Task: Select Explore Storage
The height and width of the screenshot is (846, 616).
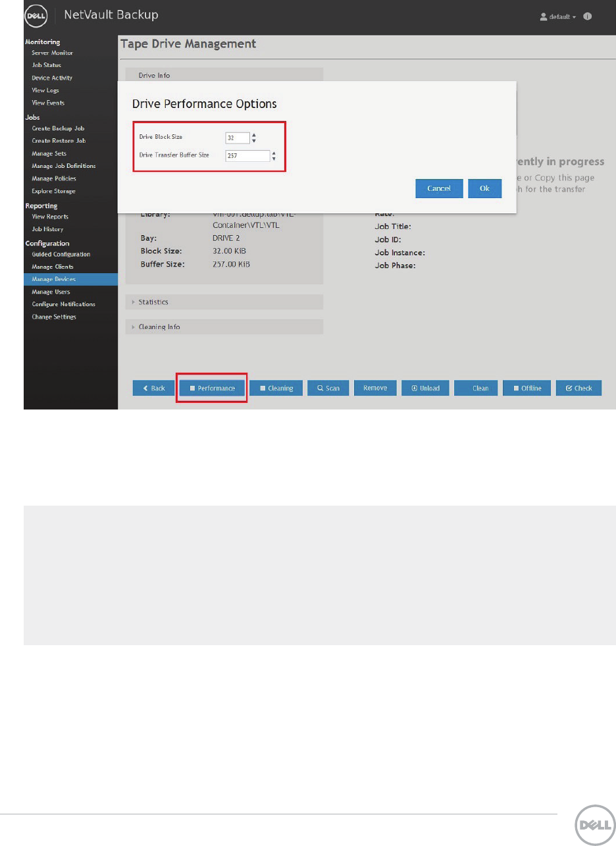Action: (53, 191)
